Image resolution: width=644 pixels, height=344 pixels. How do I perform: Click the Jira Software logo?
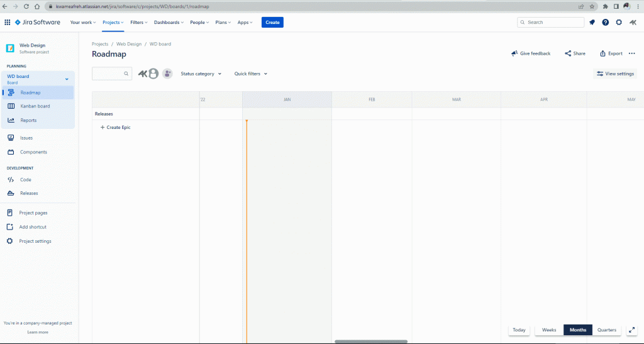[x=37, y=22]
